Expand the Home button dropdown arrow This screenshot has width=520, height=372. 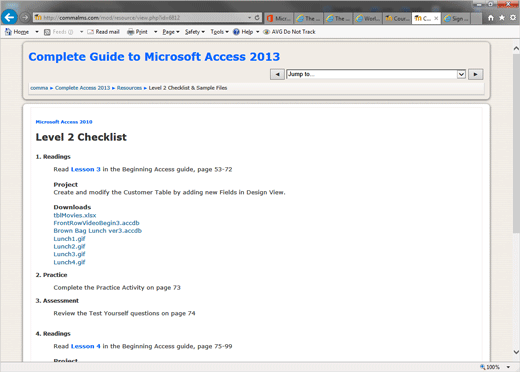pos(37,32)
